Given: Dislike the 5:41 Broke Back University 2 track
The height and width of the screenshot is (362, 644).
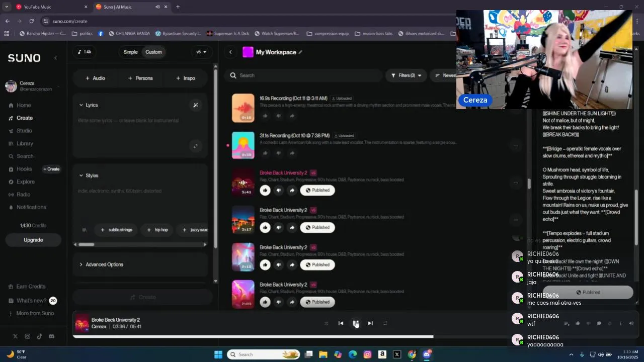Looking at the screenshot, I should 279,190.
